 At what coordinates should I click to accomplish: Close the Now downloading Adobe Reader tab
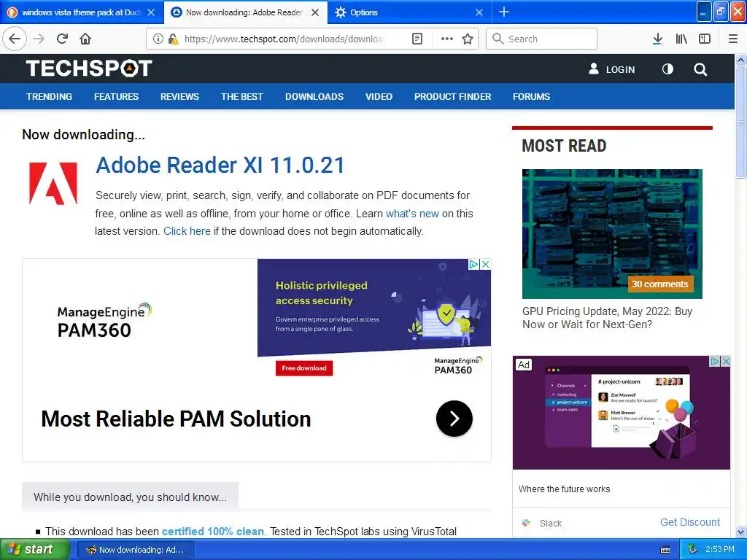[x=315, y=12]
